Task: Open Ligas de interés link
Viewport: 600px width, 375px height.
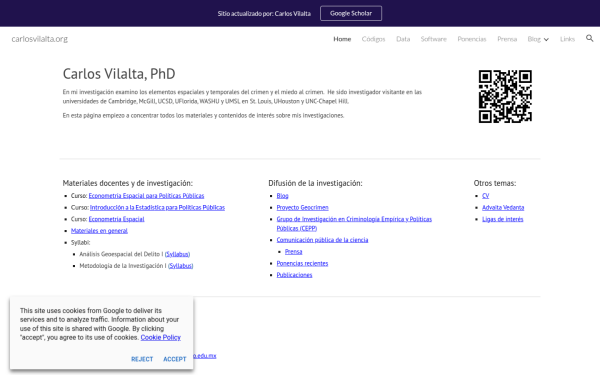Action: point(502,219)
